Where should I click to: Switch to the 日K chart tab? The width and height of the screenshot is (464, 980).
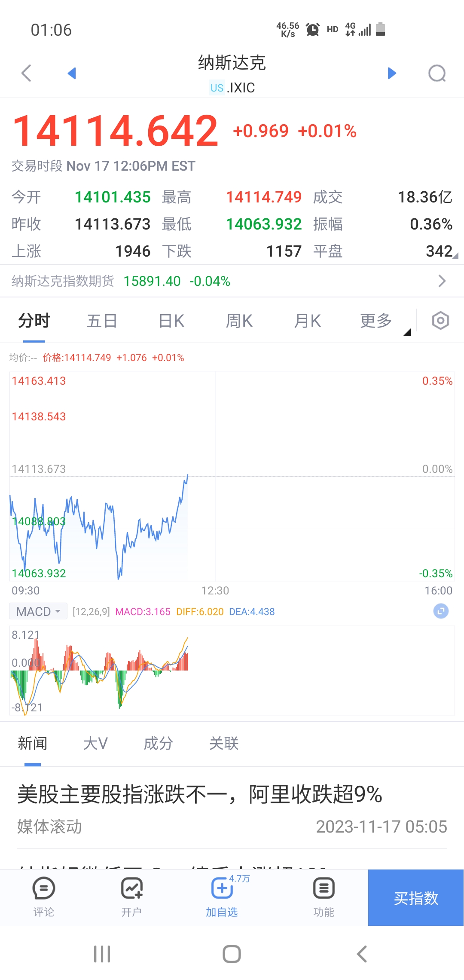click(x=171, y=321)
